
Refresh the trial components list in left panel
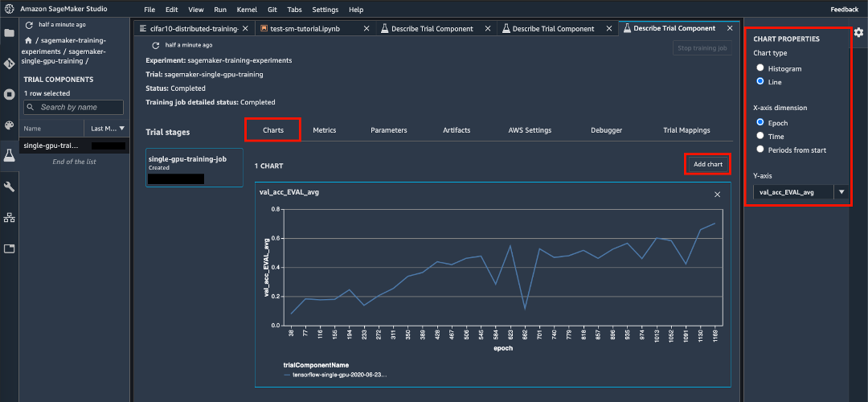point(29,25)
